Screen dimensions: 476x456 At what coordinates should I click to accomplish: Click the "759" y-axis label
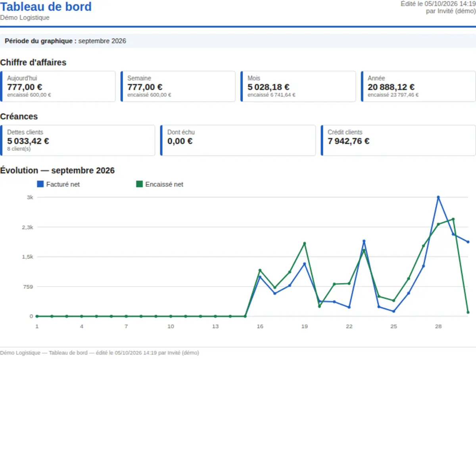coord(28,287)
